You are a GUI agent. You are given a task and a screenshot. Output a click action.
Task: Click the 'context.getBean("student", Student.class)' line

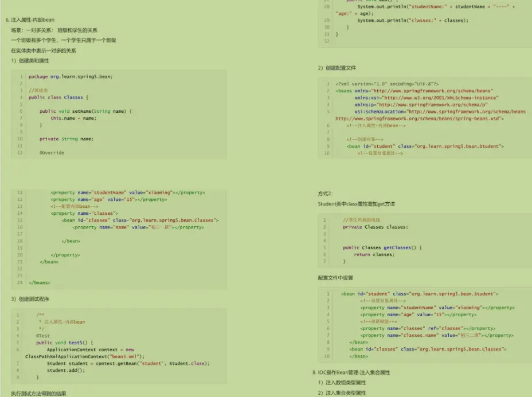coord(128,363)
